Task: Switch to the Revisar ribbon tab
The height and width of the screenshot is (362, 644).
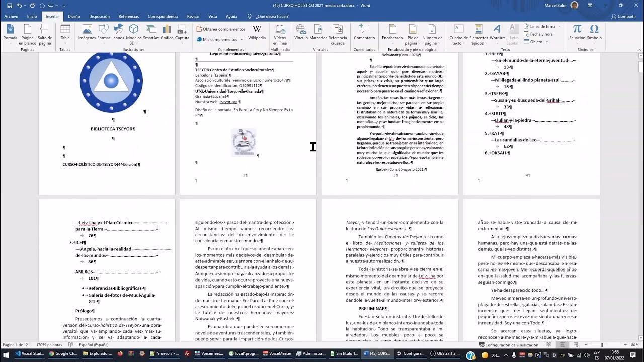Action: (194, 16)
